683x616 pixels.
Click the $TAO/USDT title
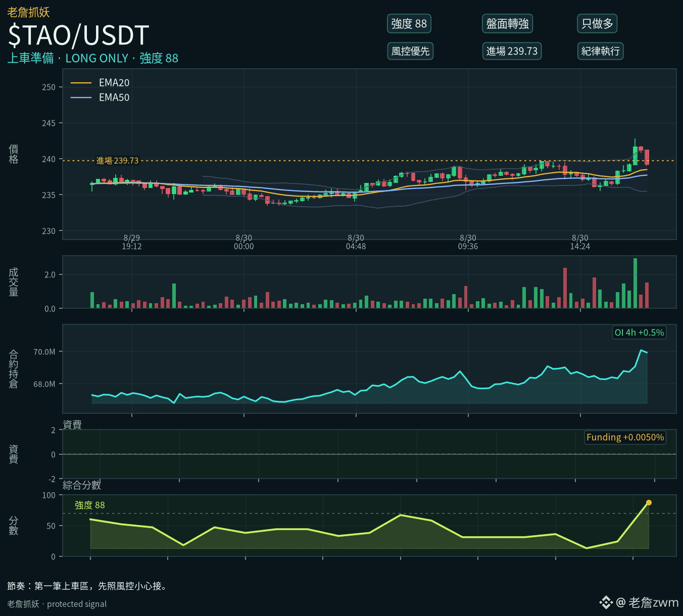[x=78, y=35]
